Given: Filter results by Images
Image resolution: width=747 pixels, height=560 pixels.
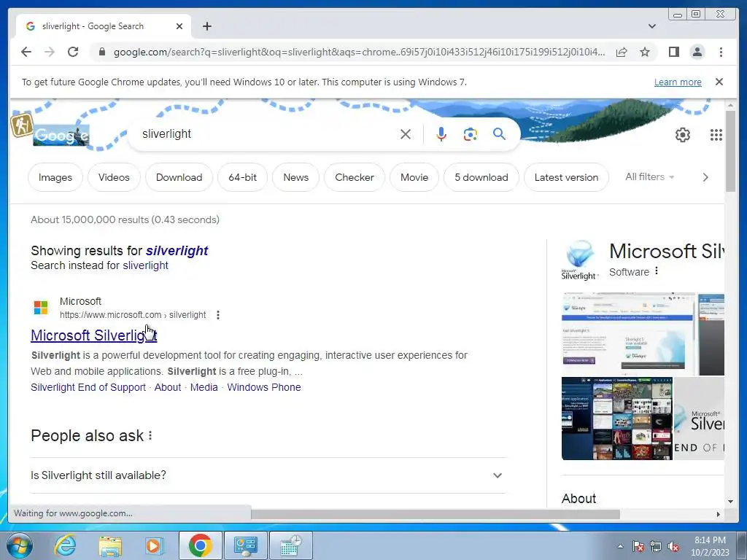Looking at the screenshot, I should (55, 177).
